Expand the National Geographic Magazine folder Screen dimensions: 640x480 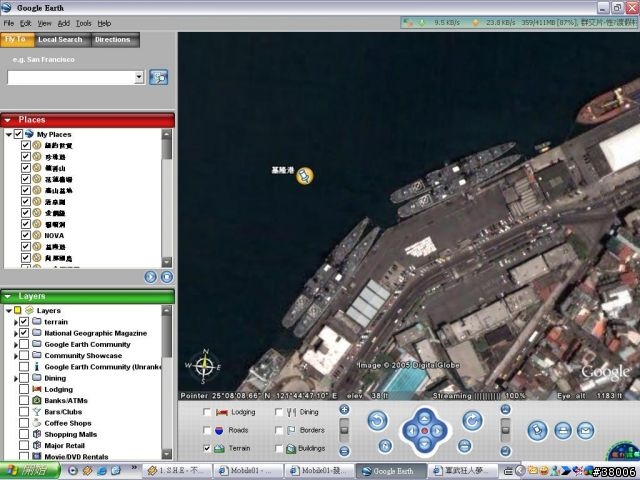pyautogui.click(x=16, y=333)
